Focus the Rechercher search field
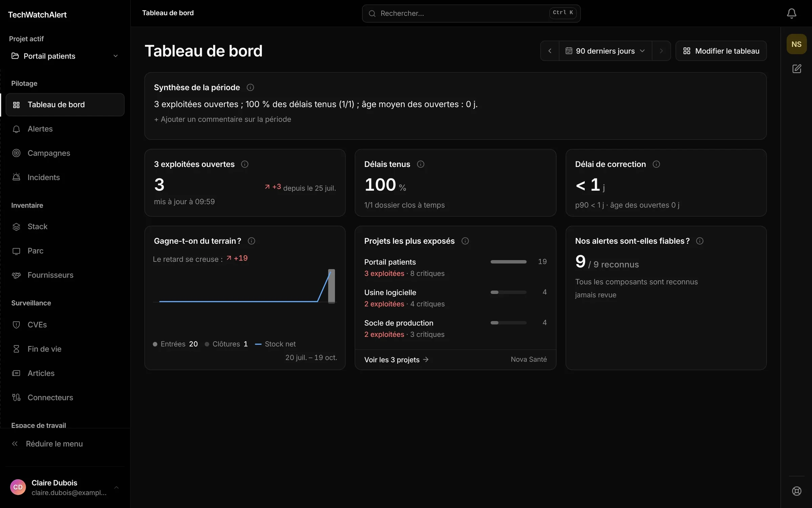 [x=471, y=14]
